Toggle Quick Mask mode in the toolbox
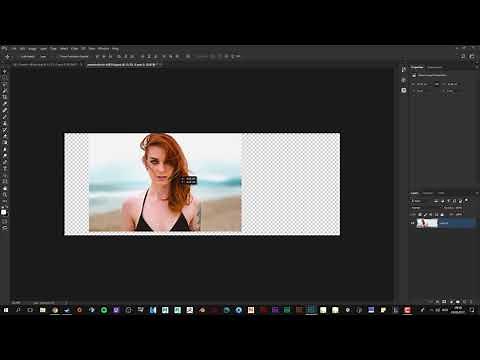The image size is (480, 360). 5,221
